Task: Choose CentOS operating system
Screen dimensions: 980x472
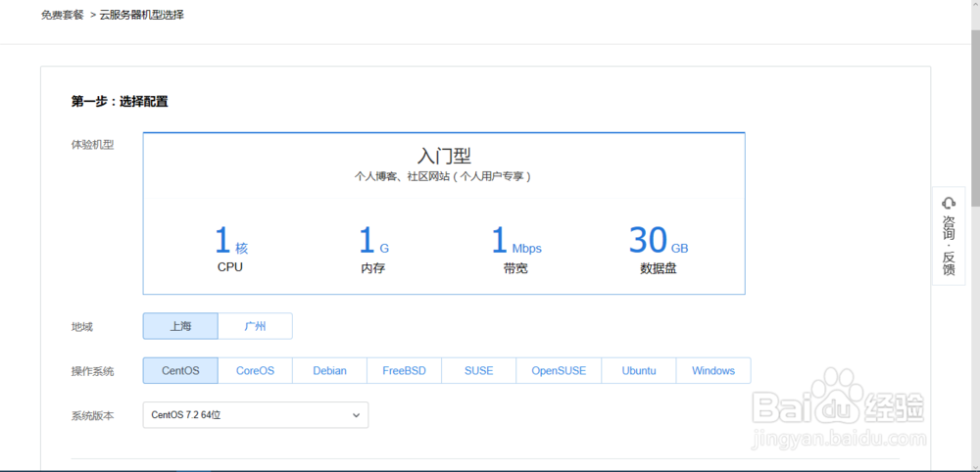Action: (180, 371)
